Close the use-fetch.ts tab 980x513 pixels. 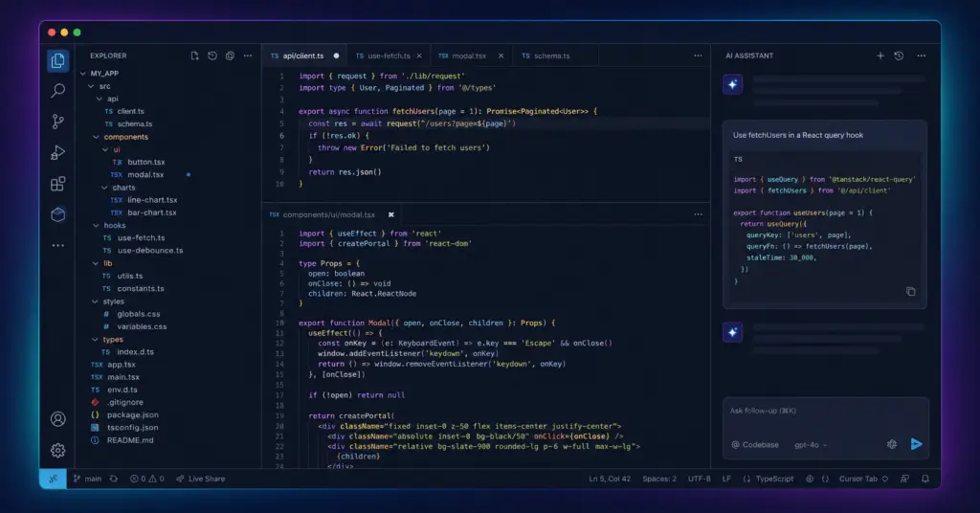pos(419,56)
